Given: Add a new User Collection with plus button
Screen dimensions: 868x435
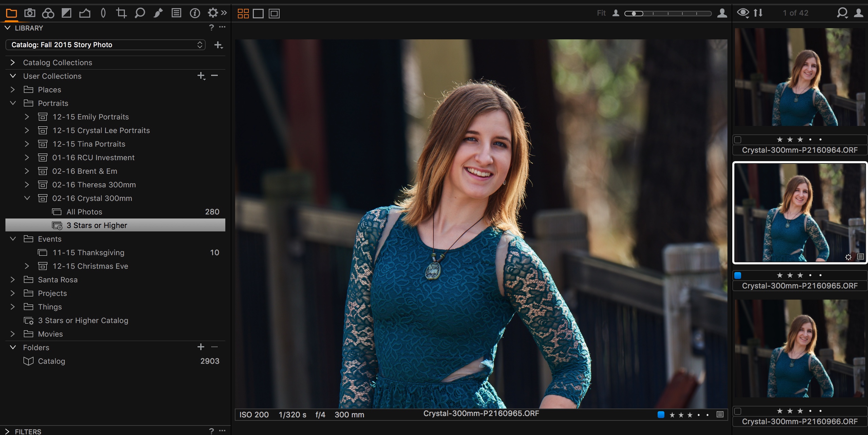Looking at the screenshot, I should (x=201, y=76).
